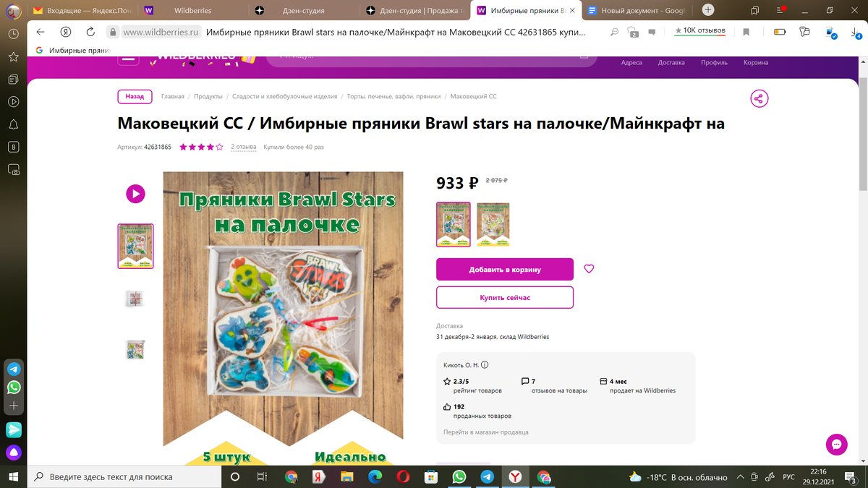This screenshot has height=488, width=868.
Task: Click the Купить сейчас button
Action: coord(505,297)
